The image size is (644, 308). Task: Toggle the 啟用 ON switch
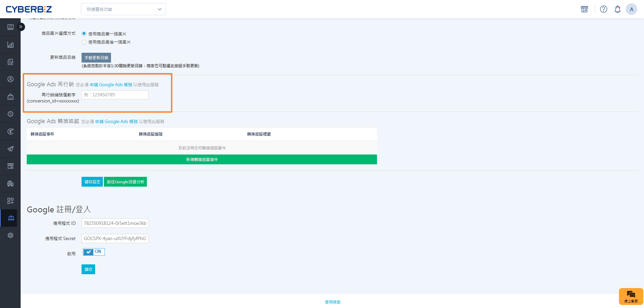[94, 252]
